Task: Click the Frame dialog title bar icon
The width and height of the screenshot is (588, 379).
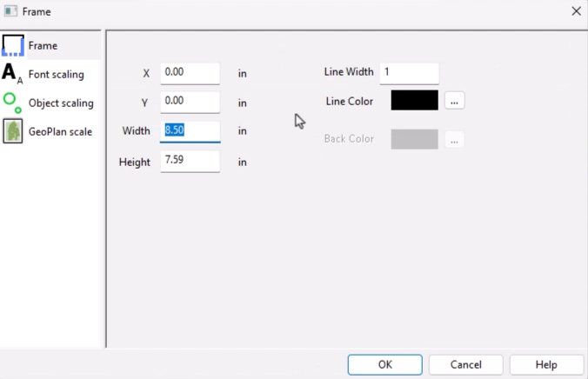Action: 10,11
